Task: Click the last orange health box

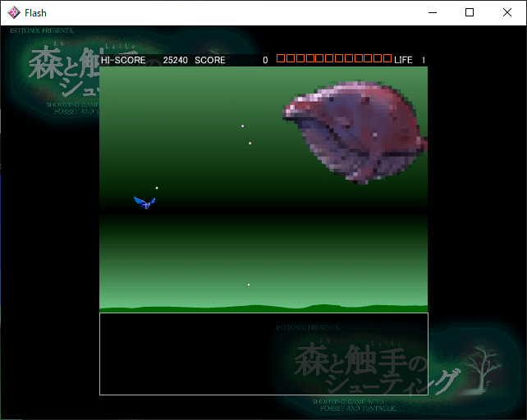Action: [387, 59]
